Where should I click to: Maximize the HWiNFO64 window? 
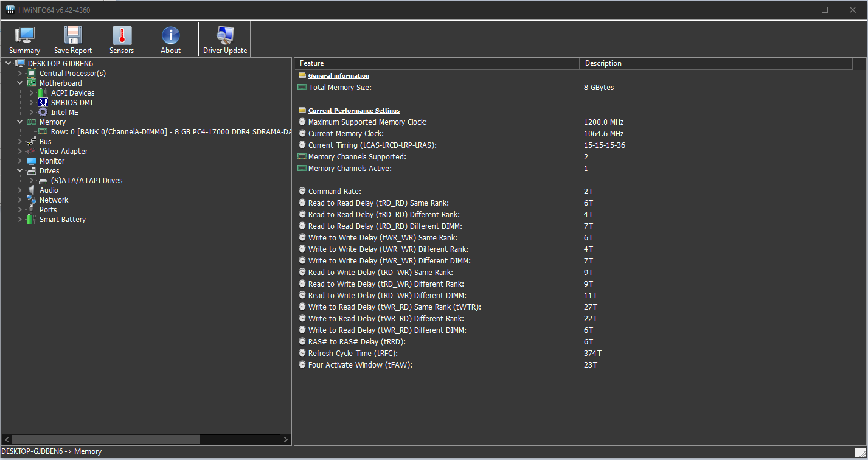tap(825, 10)
